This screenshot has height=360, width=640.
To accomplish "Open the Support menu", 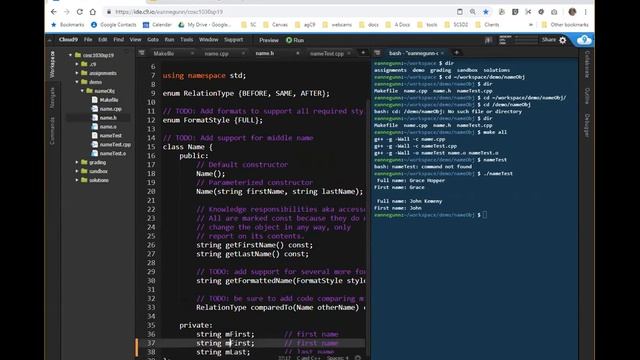I will pyautogui.click(x=233, y=40).
